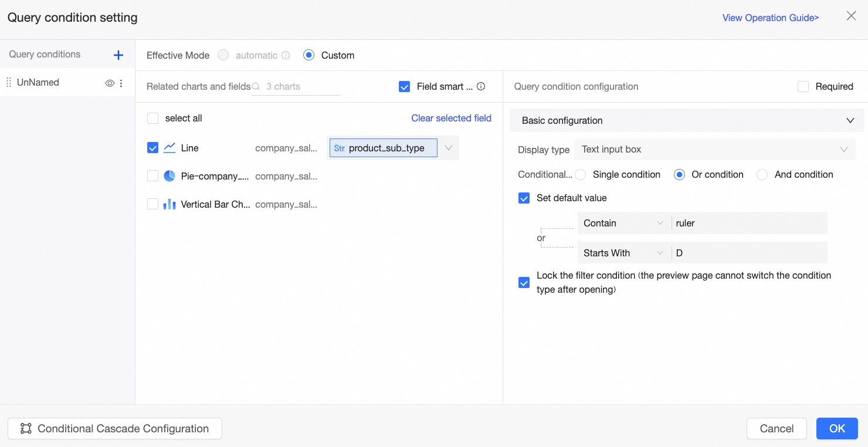Uncheck Set default value checkbox

click(524, 198)
